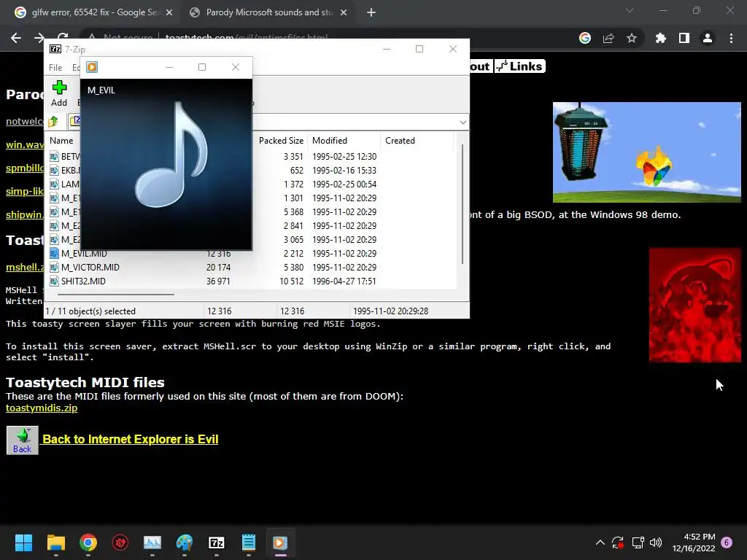
Task: Show hidden tray icons
Action: tap(600, 542)
